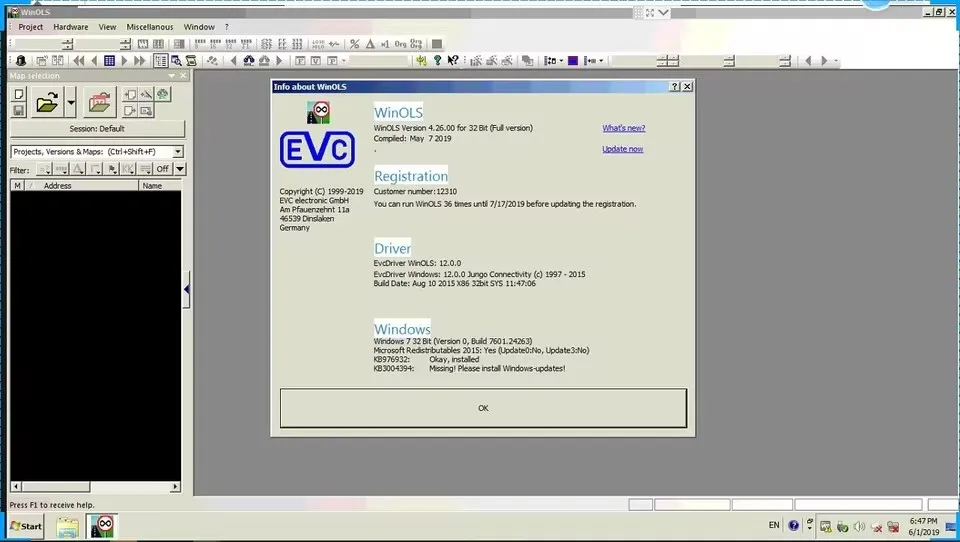This screenshot has width=960, height=542.
Task: Click the V boxed letter toolbar icon
Action: (x=316, y=61)
